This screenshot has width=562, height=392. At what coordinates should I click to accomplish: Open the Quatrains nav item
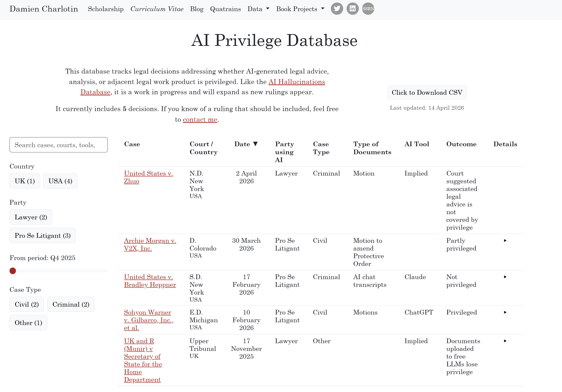(x=225, y=9)
